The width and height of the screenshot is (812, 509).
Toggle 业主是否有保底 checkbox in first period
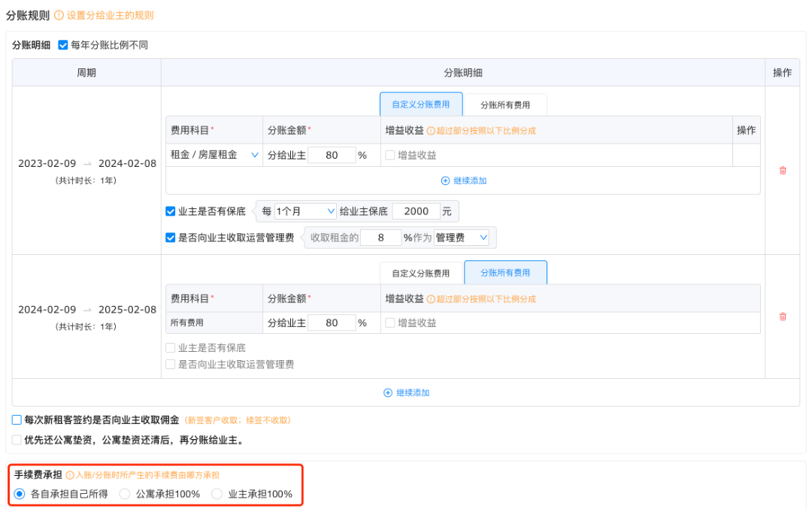click(x=170, y=211)
